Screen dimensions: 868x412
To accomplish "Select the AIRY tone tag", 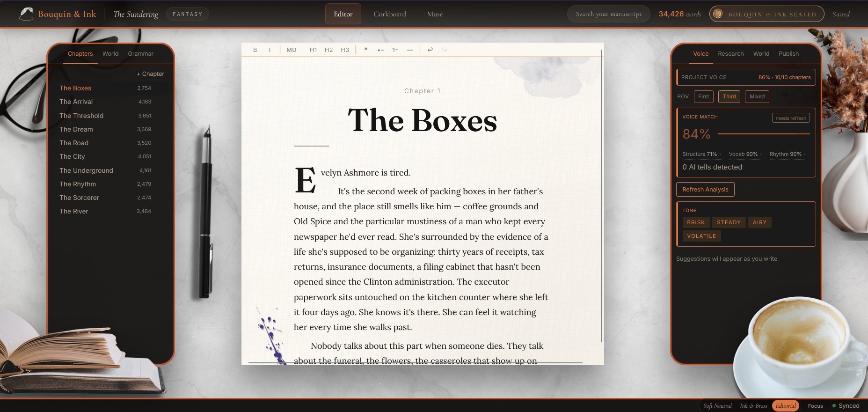I will (x=759, y=222).
